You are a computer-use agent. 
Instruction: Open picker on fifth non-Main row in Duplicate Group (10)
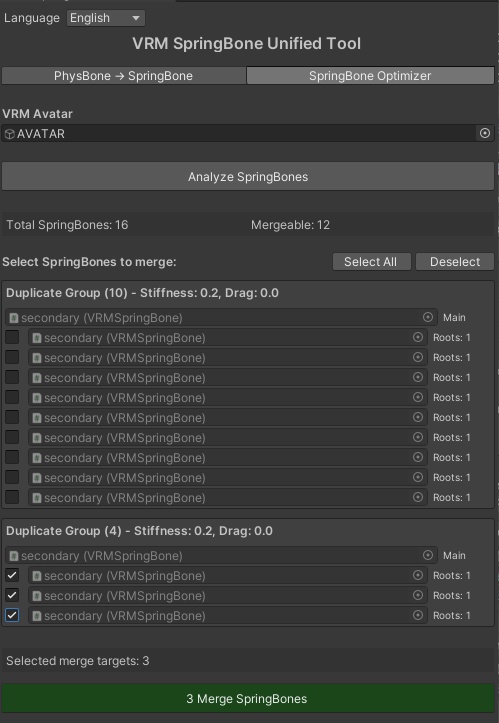coord(418,417)
